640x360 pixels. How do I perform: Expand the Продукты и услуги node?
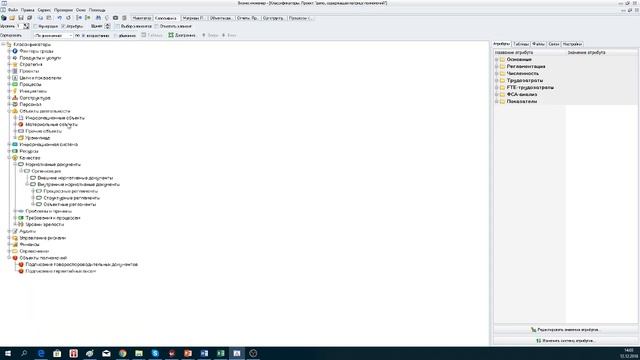pyautogui.click(x=9, y=58)
